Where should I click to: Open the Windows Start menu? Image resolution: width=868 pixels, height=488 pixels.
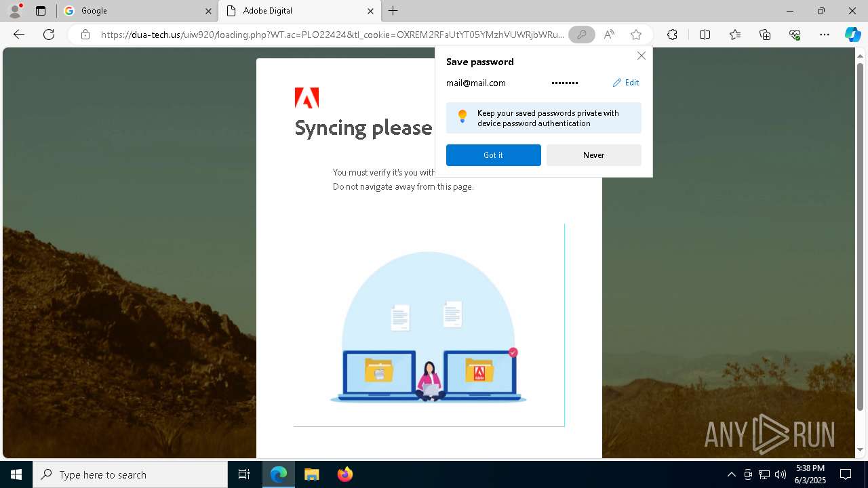(16, 474)
